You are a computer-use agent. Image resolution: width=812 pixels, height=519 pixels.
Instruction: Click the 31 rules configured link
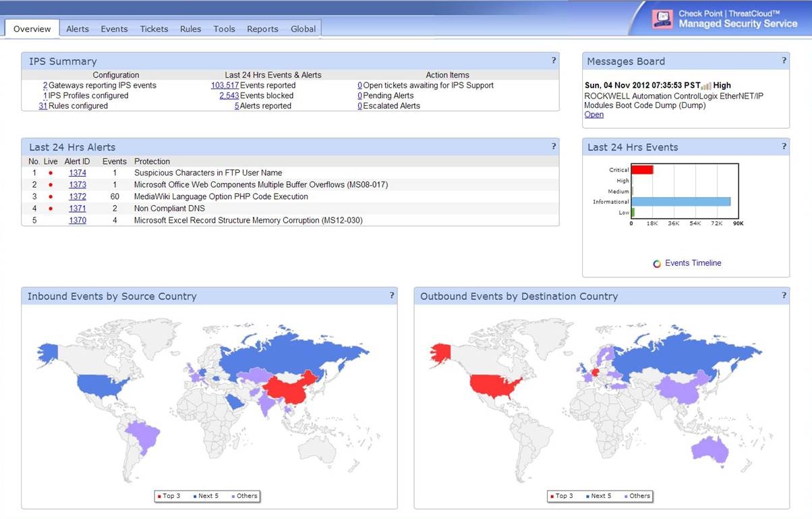point(43,106)
